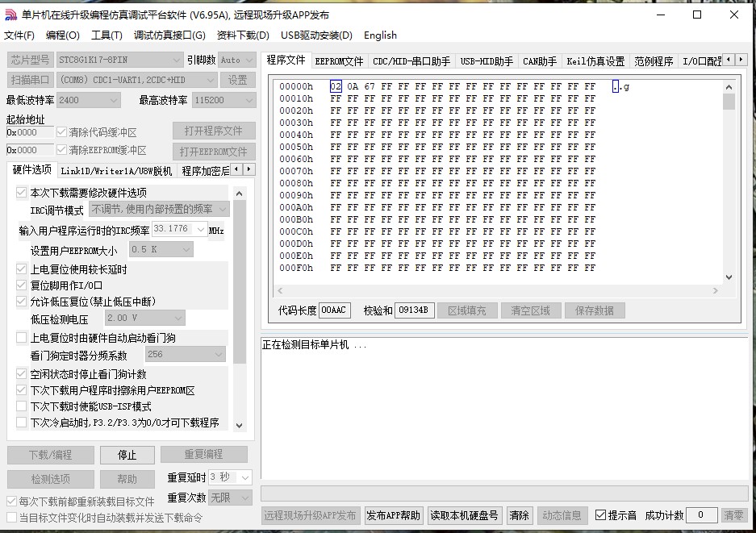The width and height of the screenshot is (756, 533).
Task: Open the USB驱动安装(D) menu
Action: pos(316,35)
